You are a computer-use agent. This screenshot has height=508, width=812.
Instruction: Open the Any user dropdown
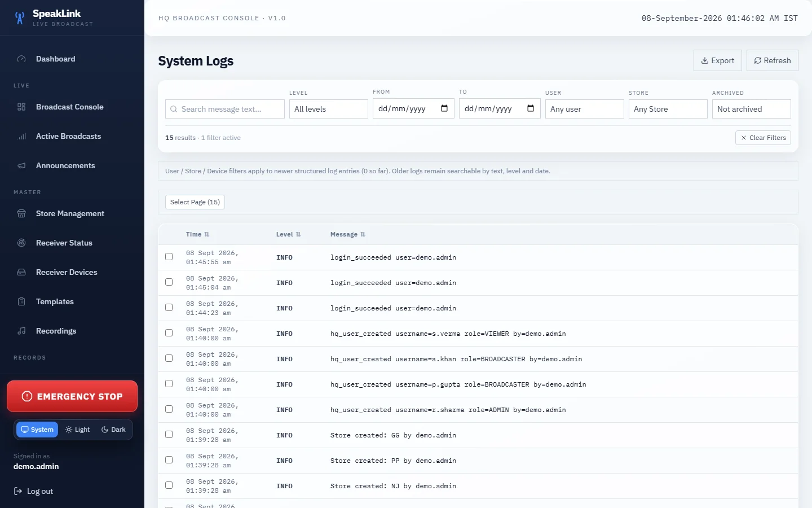[585, 109]
